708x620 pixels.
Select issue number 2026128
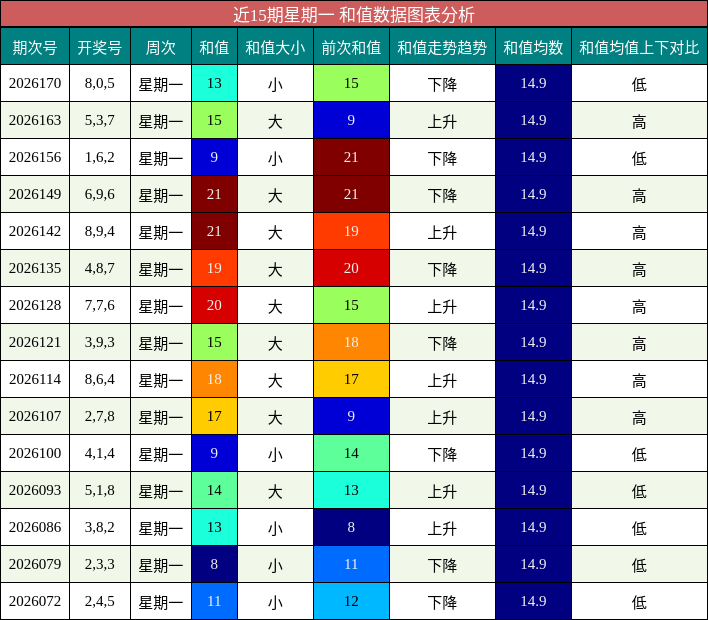pos(35,305)
